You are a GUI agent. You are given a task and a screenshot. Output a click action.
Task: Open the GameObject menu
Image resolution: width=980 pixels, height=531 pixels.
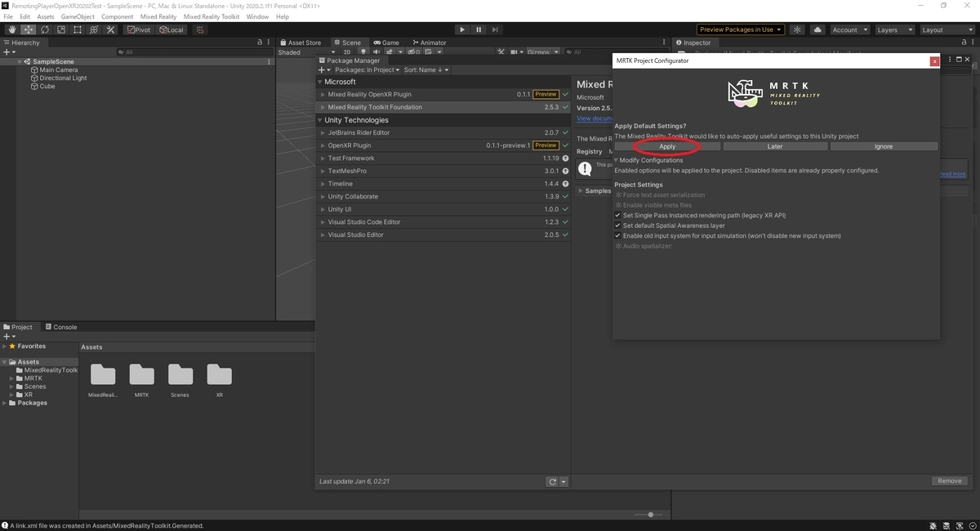(78, 16)
